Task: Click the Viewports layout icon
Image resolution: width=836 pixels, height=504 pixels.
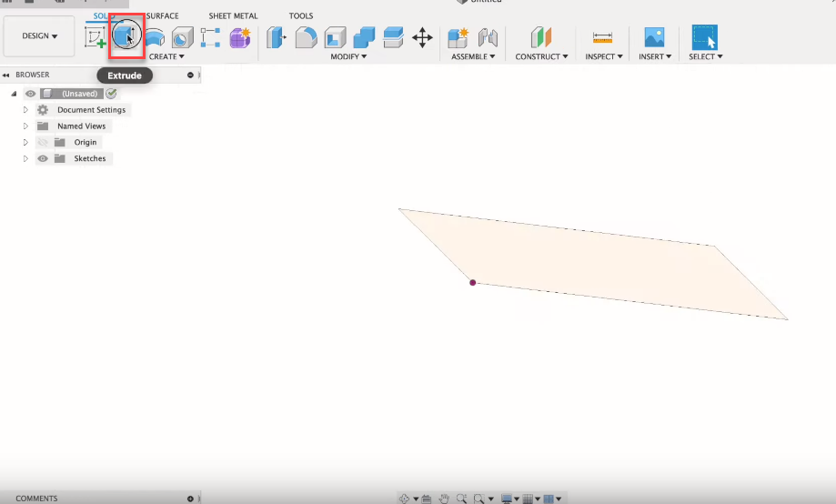Action: pos(549,499)
